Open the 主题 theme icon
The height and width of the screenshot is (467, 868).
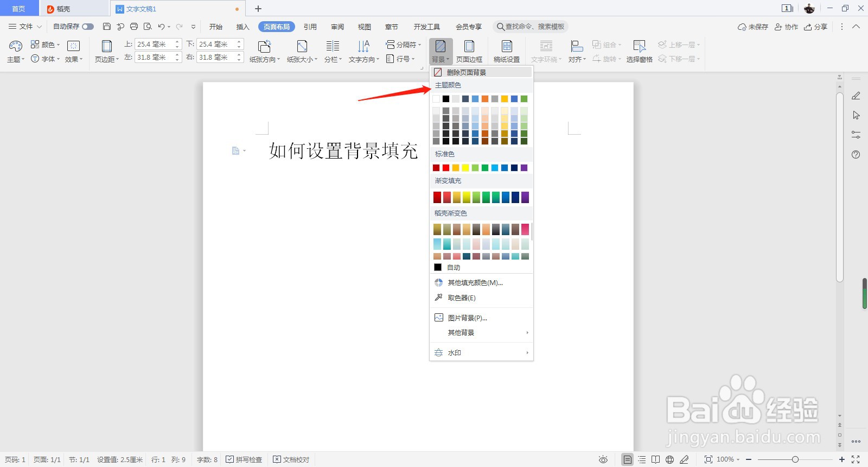[16, 46]
